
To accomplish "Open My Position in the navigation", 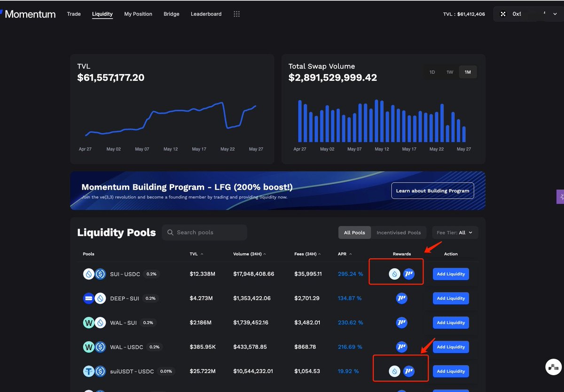I will click(138, 14).
